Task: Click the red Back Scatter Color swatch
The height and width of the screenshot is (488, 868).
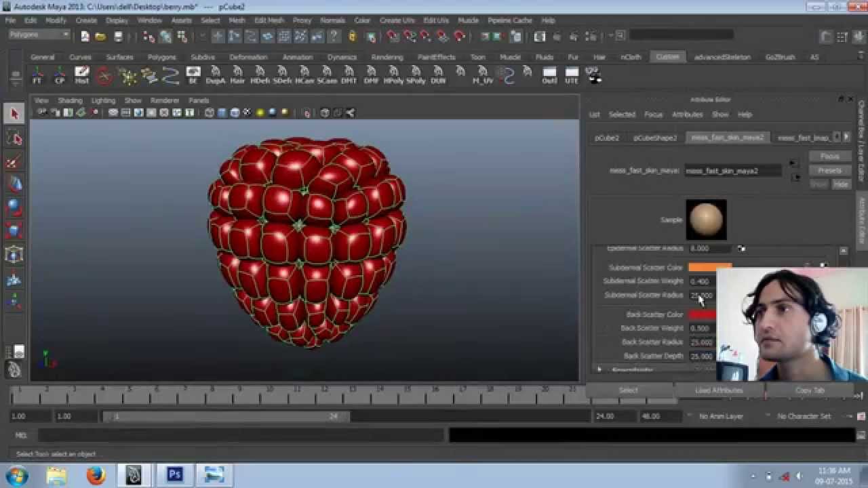Action: point(703,314)
